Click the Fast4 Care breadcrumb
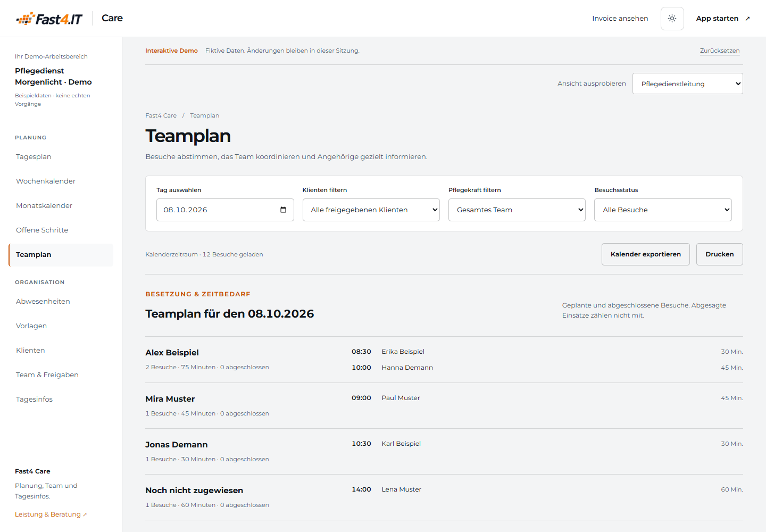This screenshot has height=532, width=766. (x=161, y=115)
